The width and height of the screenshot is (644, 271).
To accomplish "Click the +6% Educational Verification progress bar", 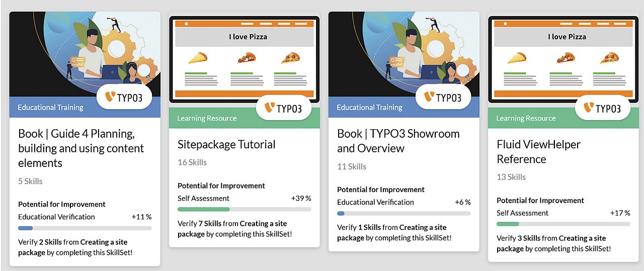I will click(404, 213).
